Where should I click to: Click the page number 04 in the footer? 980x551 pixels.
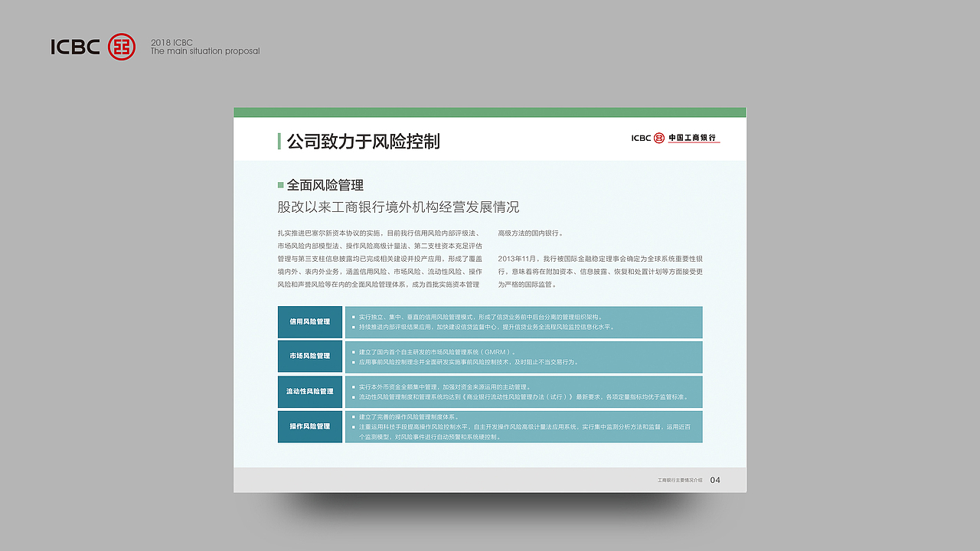tap(714, 481)
